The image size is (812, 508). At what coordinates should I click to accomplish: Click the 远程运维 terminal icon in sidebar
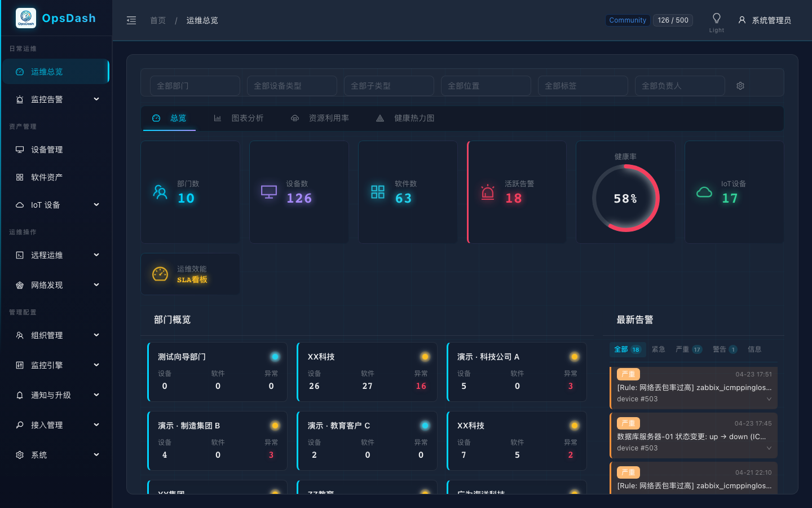point(20,255)
